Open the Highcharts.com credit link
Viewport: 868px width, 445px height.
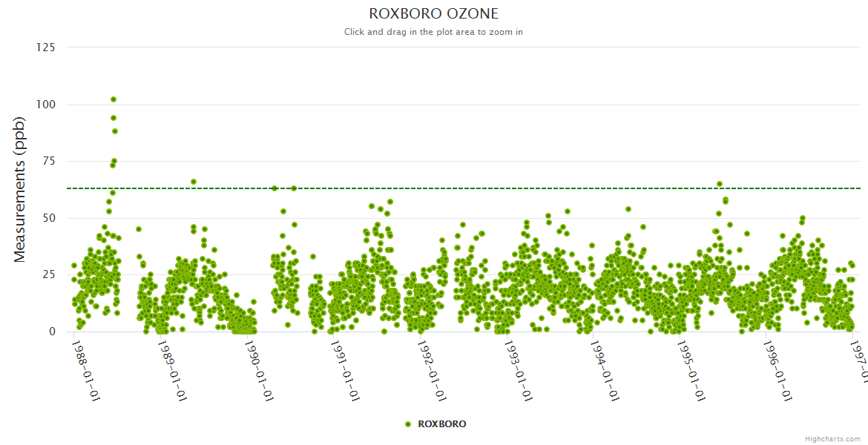click(832, 439)
